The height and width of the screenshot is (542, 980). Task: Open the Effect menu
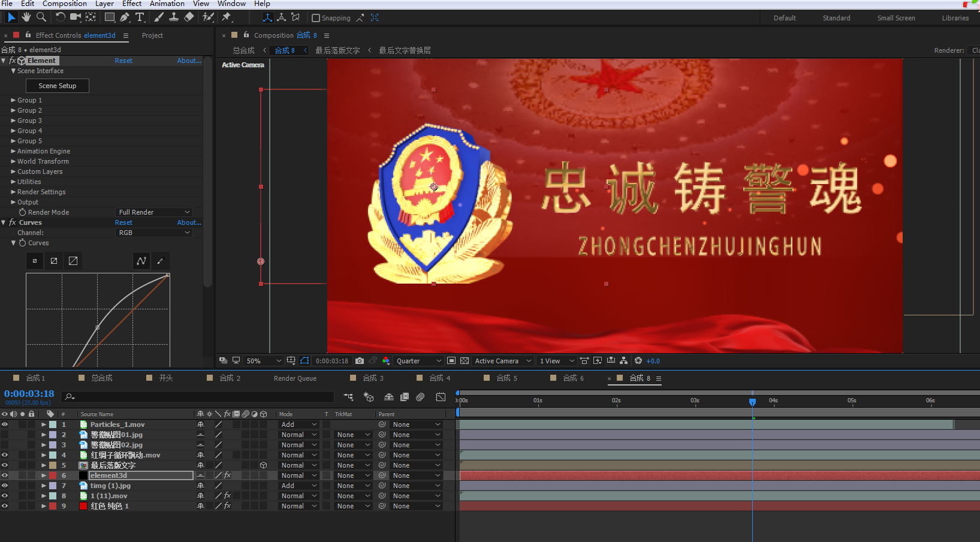tap(132, 4)
